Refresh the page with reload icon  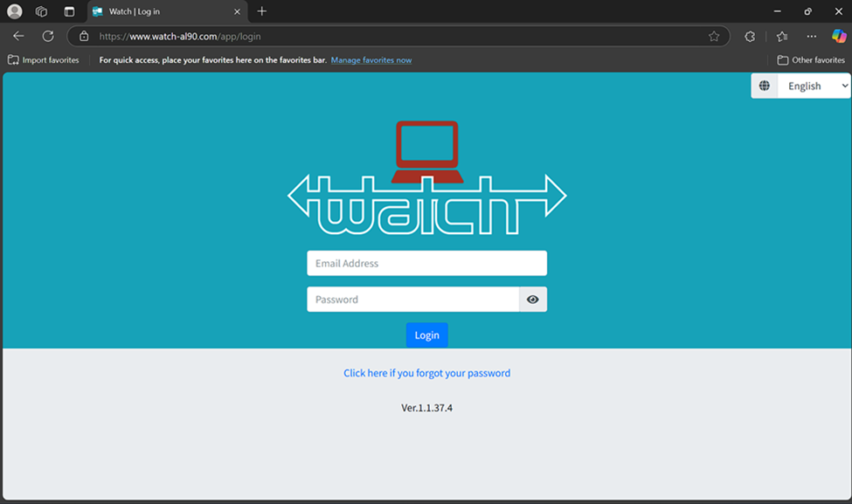coord(48,36)
